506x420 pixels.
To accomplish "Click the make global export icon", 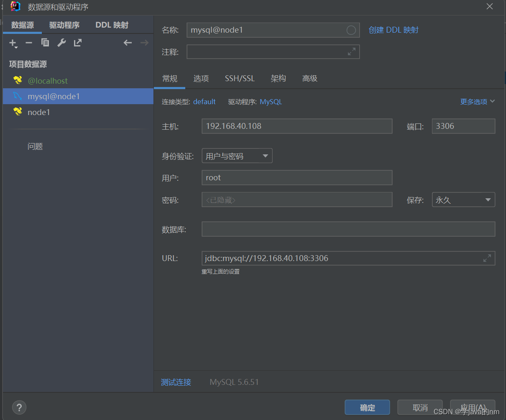I will coord(78,43).
